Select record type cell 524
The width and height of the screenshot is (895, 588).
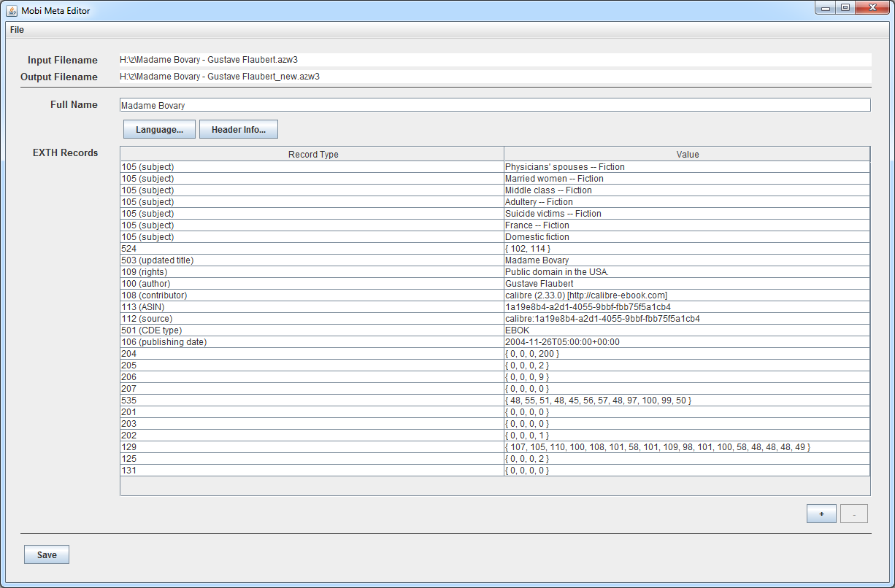(x=312, y=249)
